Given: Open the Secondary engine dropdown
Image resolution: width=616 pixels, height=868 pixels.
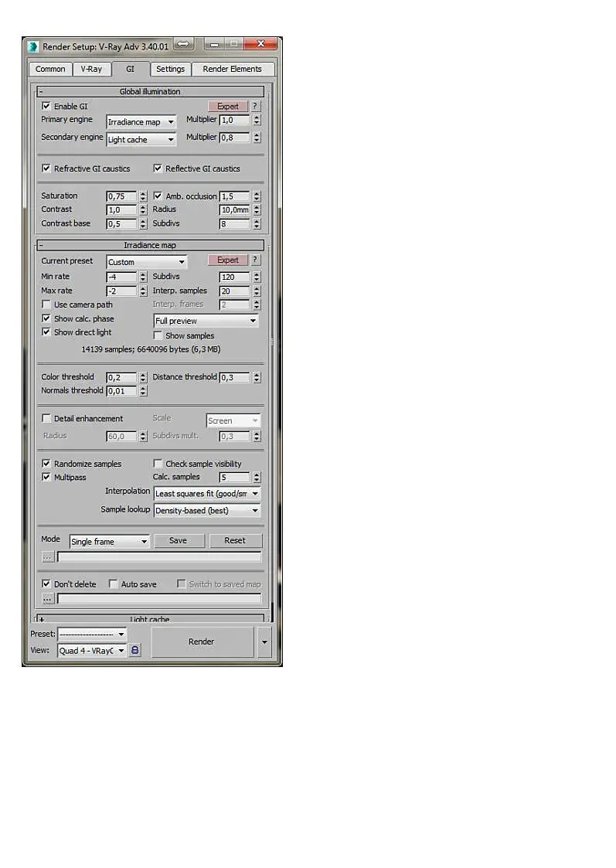Looking at the screenshot, I should (x=141, y=139).
